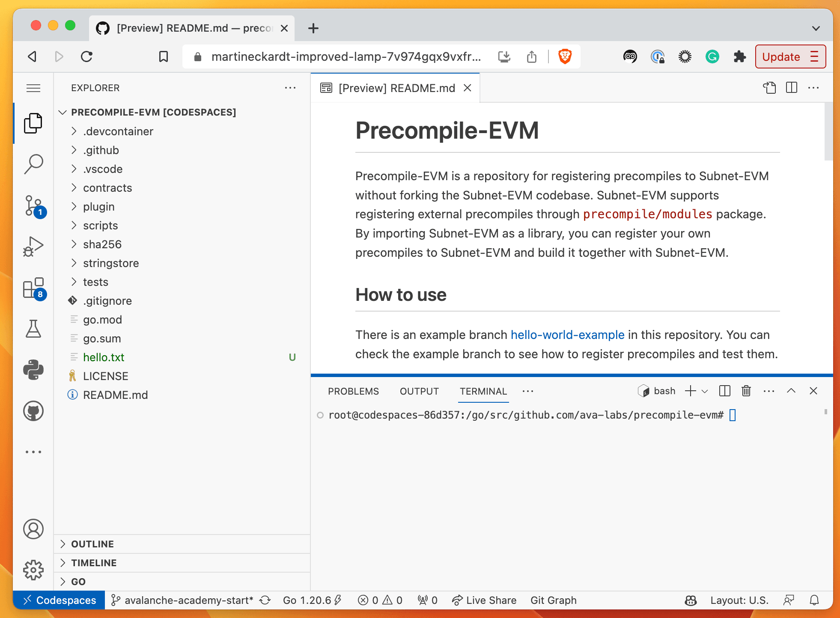Open browser extensions puzzle icon
This screenshot has height=618, width=840.
(x=740, y=56)
